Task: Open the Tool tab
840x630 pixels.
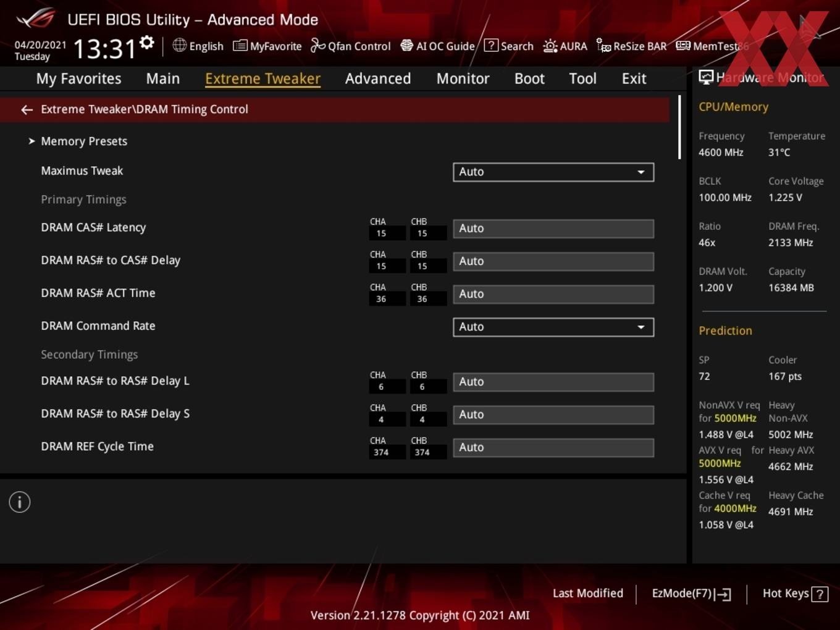Action: point(582,78)
